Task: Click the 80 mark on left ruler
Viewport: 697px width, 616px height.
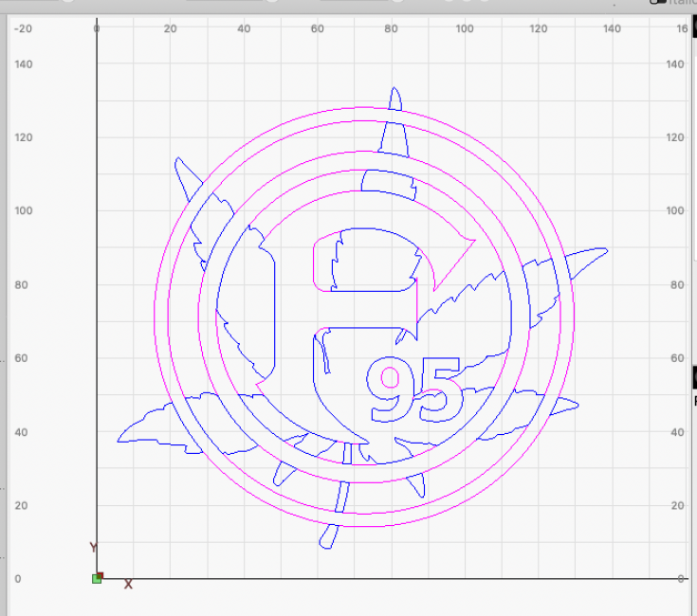Action: (x=23, y=284)
